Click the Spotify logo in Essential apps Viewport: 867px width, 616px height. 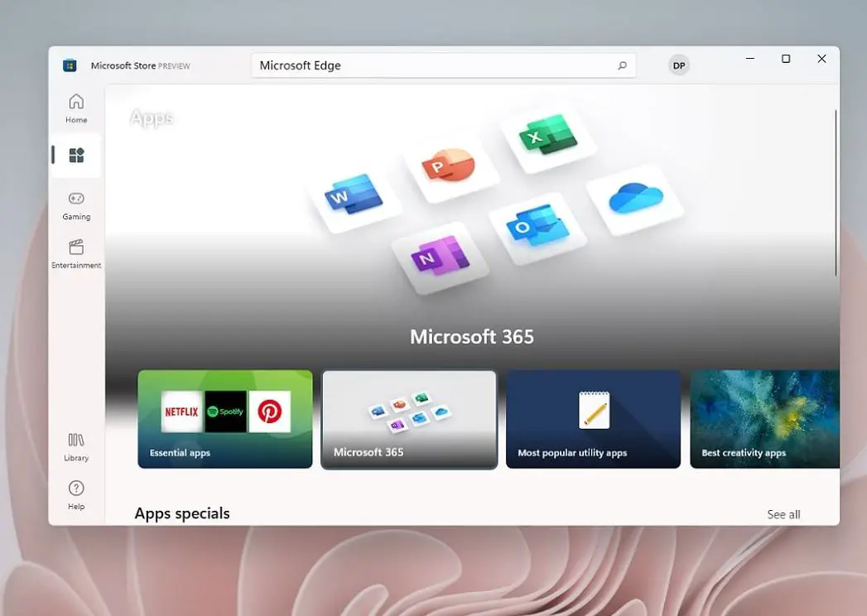(x=225, y=411)
